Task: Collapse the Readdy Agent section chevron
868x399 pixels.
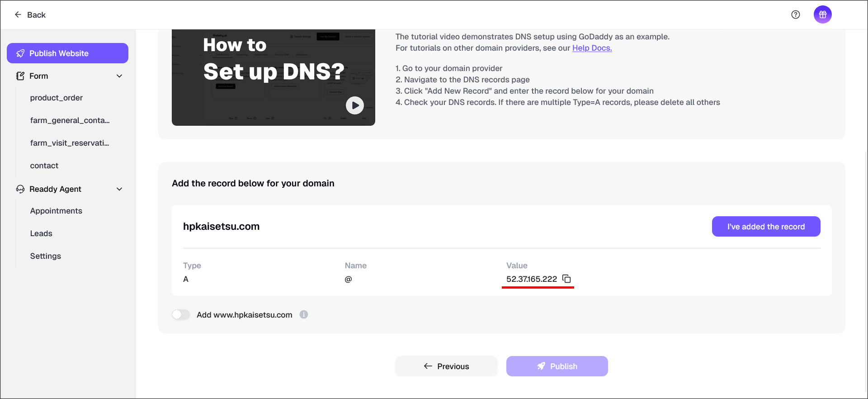Action: (119, 189)
